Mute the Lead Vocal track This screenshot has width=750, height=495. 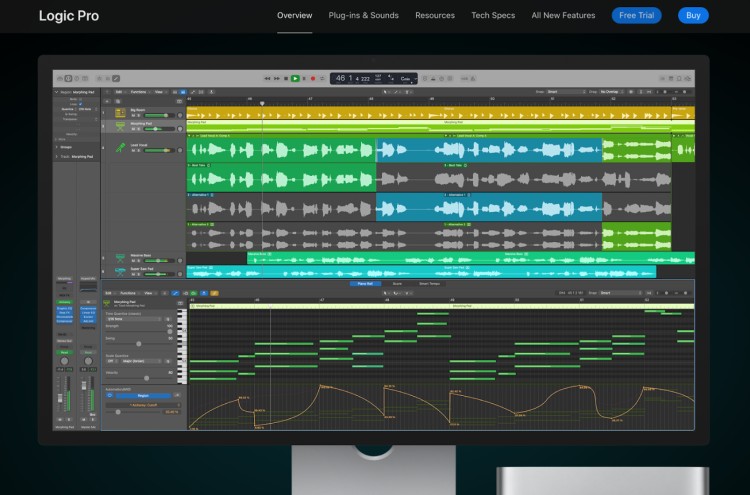pos(133,150)
